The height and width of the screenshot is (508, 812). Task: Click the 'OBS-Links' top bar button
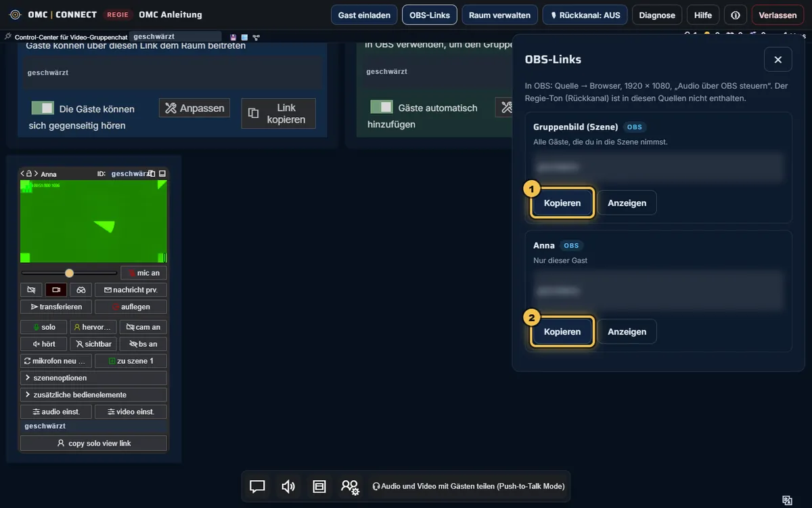click(430, 15)
